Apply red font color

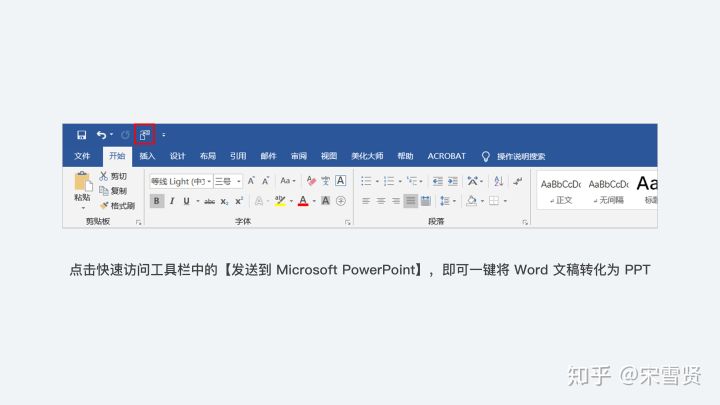(x=303, y=201)
